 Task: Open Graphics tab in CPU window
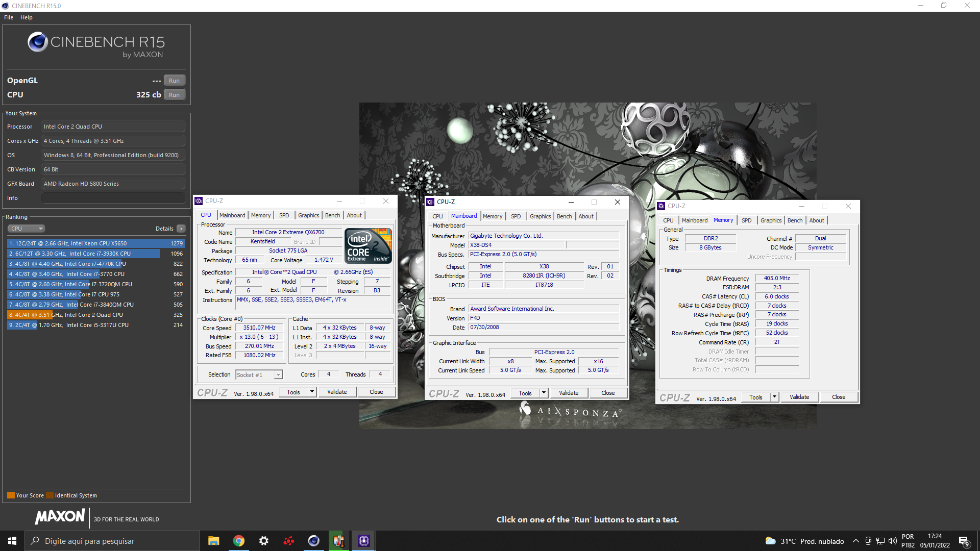309,215
